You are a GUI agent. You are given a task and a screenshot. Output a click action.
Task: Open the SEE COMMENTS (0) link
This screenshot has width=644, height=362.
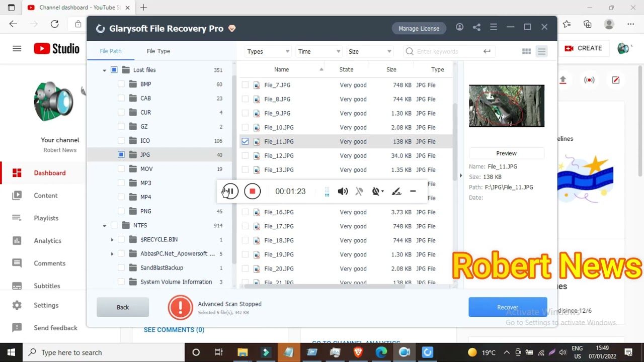[174, 330]
